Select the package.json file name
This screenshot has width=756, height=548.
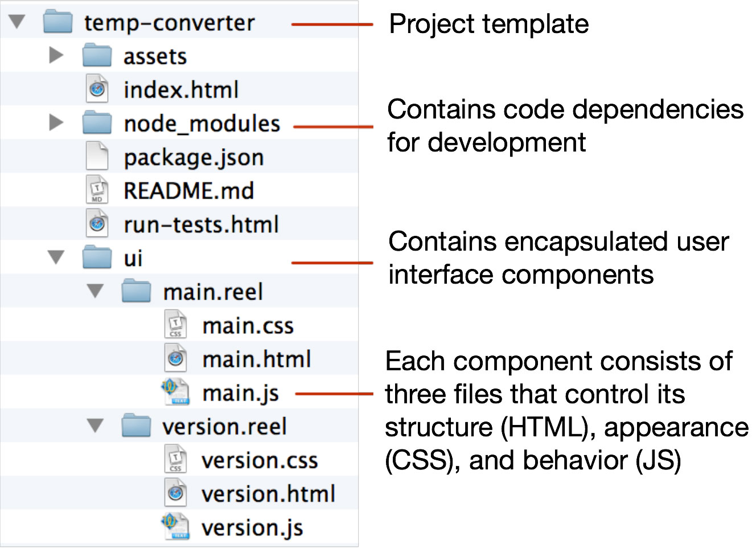[194, 158]
